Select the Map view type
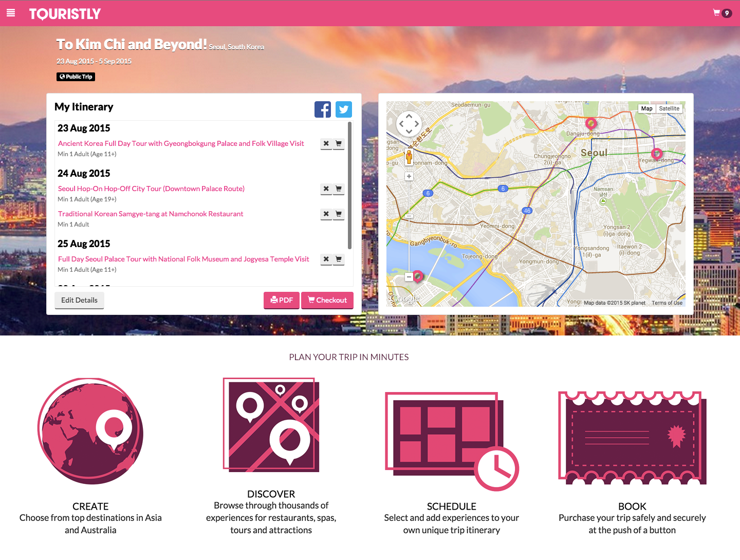This screenshot has width=740, height=560. (646, 108)
